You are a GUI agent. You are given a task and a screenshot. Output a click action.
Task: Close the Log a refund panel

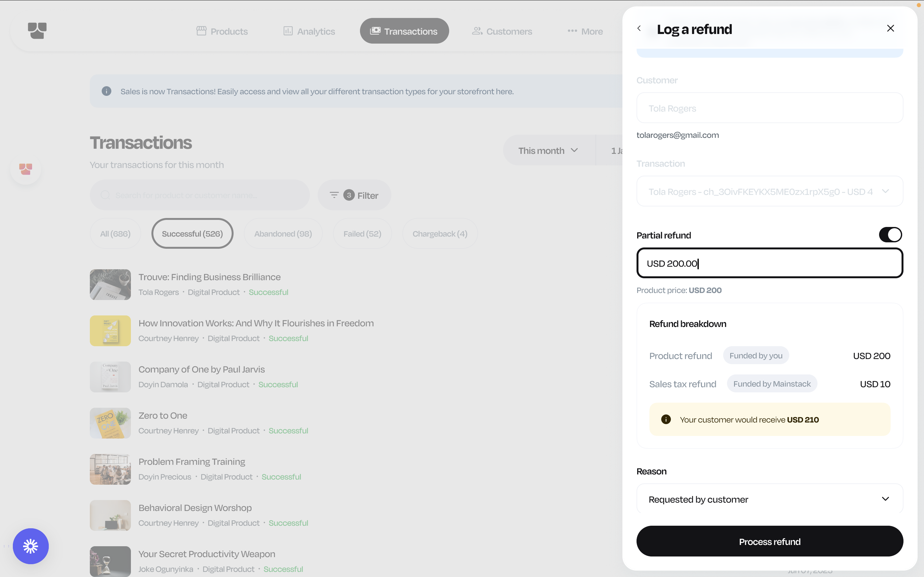click(x=890, y=29)
